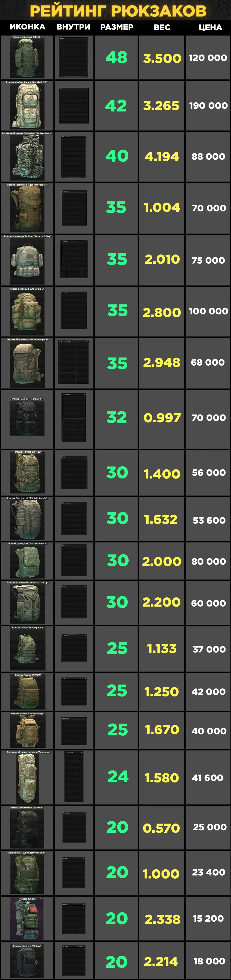Click the 190 000 price value
Screen dimensions: 231x980
tap(208, 106)
